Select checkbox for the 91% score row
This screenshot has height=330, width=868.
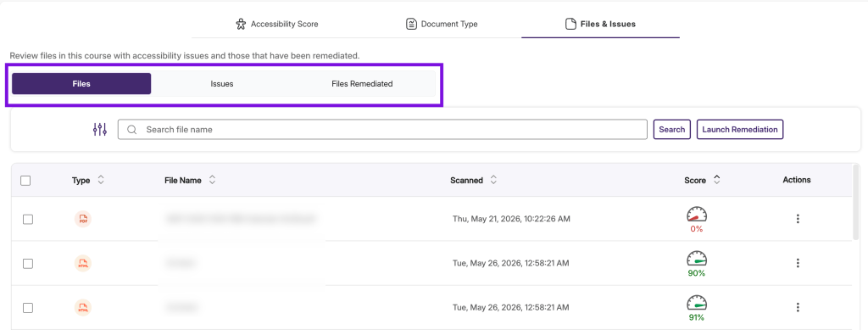click(28, 308)
